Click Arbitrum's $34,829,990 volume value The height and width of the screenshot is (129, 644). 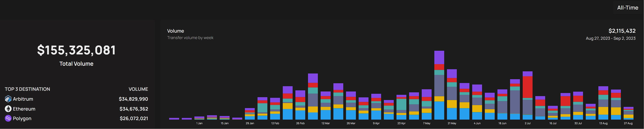(133, 99)
